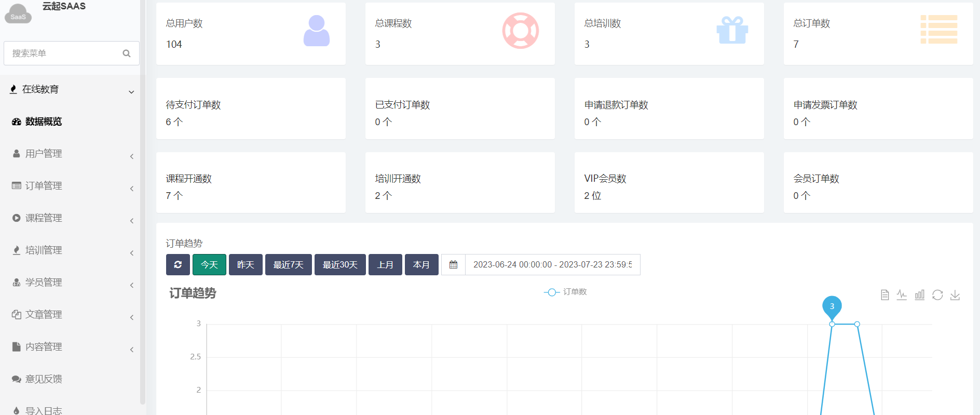Select the 最近30天 date filter
This screenshot has height=415, width=980.
(340, 264)
